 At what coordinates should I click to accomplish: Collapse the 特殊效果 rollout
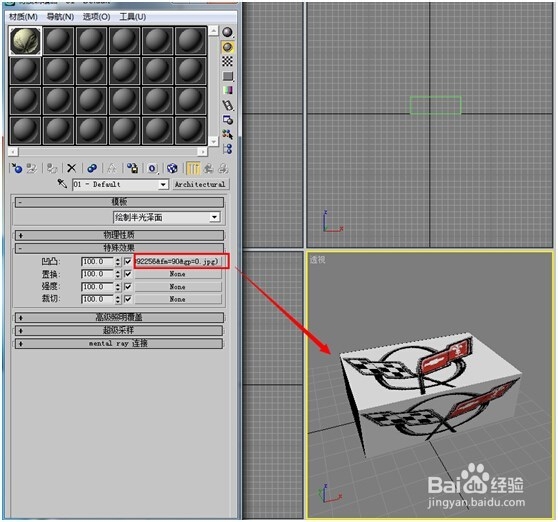tap(119, 248)
